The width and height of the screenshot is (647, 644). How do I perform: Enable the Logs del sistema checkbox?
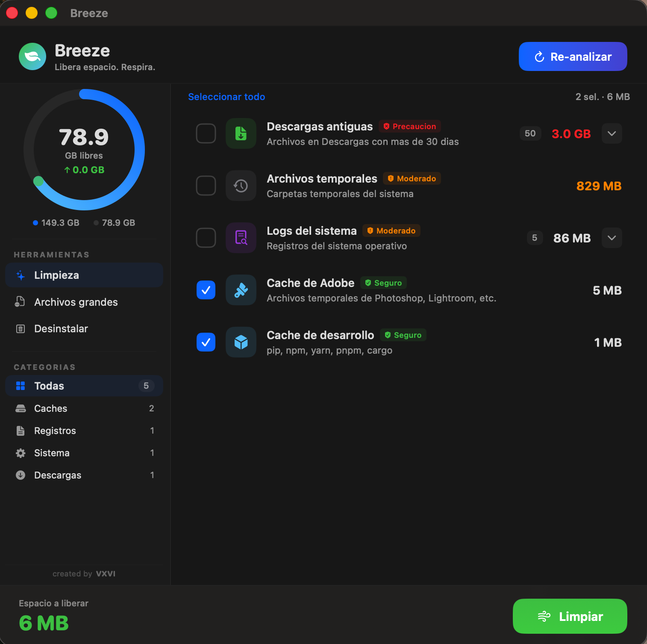coord(206,238)
